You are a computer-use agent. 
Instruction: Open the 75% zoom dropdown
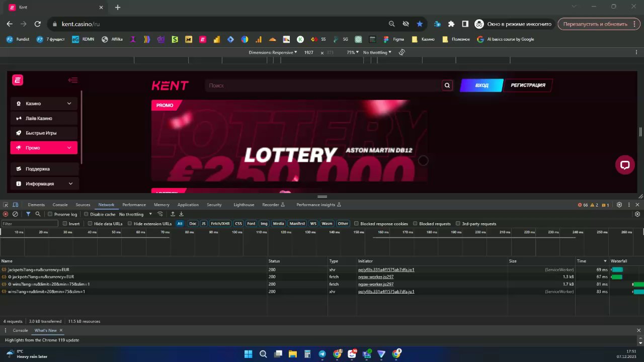point(353,52)
